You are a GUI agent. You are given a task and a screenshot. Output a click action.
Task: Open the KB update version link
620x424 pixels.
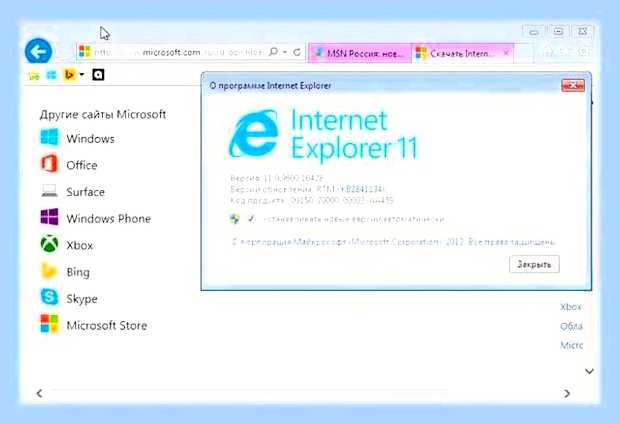tap(363, 189)
